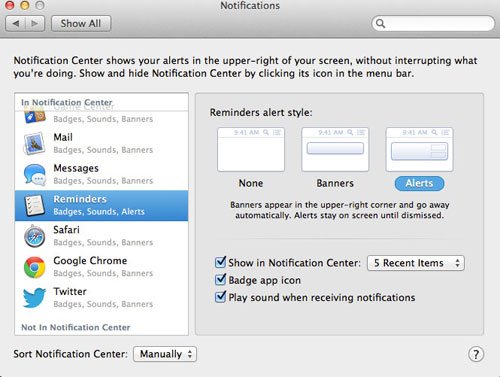500x377 pixels.
Task: Select Safari in the app list
Action: pyautogui.click(x=102, y=236)
